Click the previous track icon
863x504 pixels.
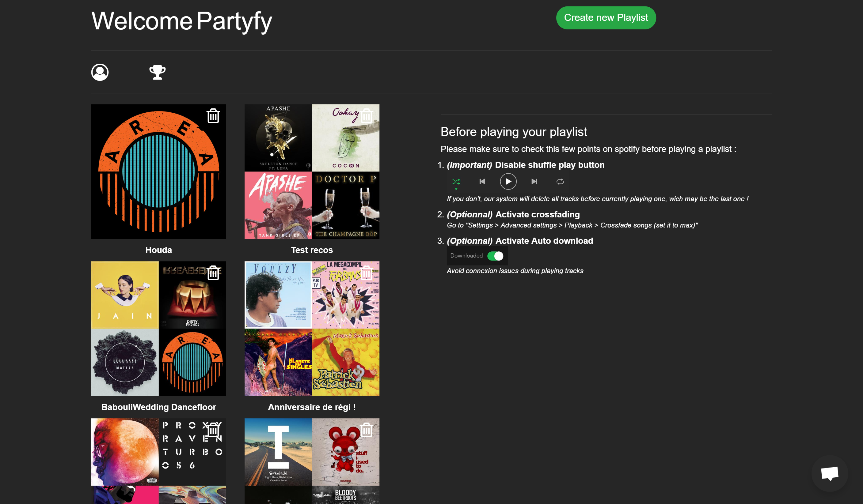(x=483, y=182)
